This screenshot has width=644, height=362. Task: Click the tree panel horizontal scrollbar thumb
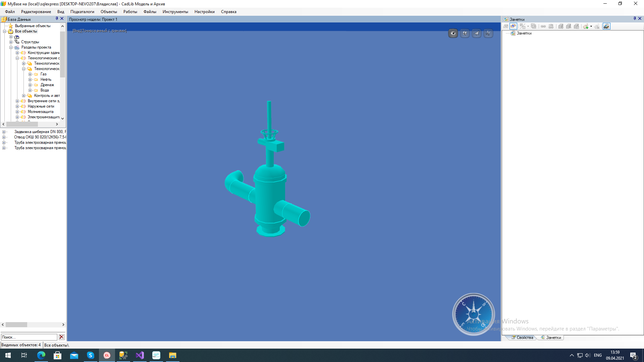(x=22, y=124)
